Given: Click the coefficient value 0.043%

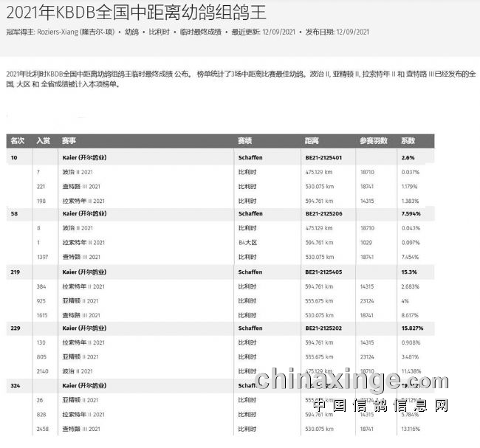Looking at the screenshot, I should (411, 228).
